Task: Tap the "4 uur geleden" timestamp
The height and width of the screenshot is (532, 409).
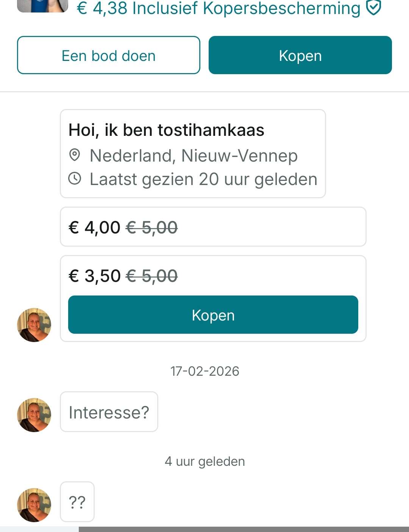Action: coord(204,461)
